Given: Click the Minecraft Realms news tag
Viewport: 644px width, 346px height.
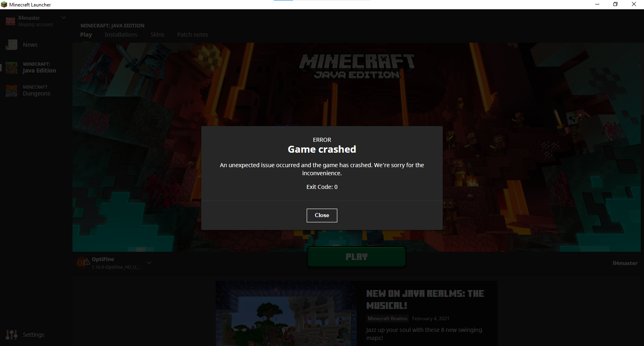Looking at the screenshot, I should coord(388,319).
